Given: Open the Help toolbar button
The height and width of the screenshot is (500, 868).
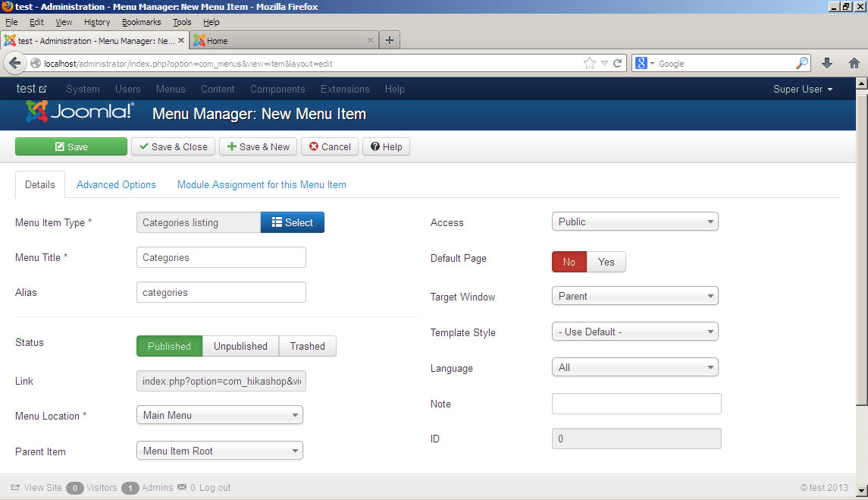Looking at the screenshot, I should coord(386,147).
